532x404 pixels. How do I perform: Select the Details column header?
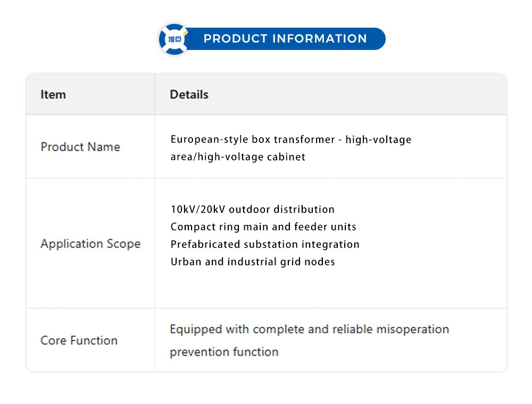click(189, 95)
